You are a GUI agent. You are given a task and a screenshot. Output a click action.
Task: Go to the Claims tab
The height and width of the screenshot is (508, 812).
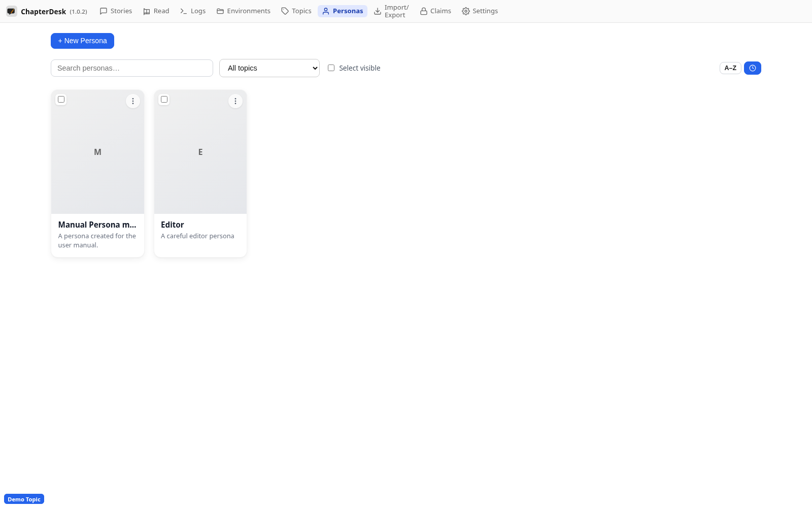435,11
